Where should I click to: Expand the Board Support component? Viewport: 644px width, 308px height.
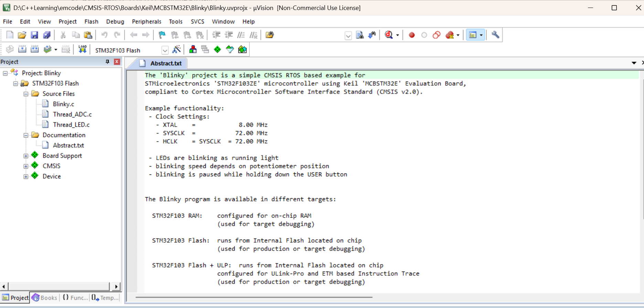tap(26, 156)
